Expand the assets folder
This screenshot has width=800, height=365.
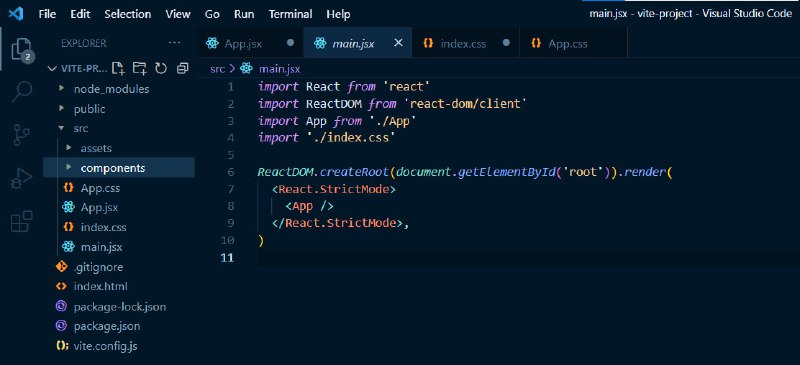[68, 148]
